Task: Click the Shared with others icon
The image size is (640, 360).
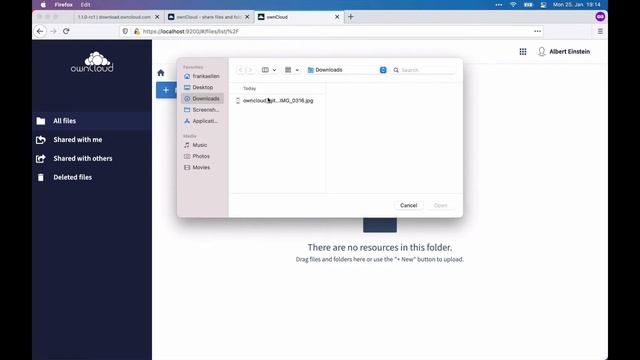Action: 41,158
